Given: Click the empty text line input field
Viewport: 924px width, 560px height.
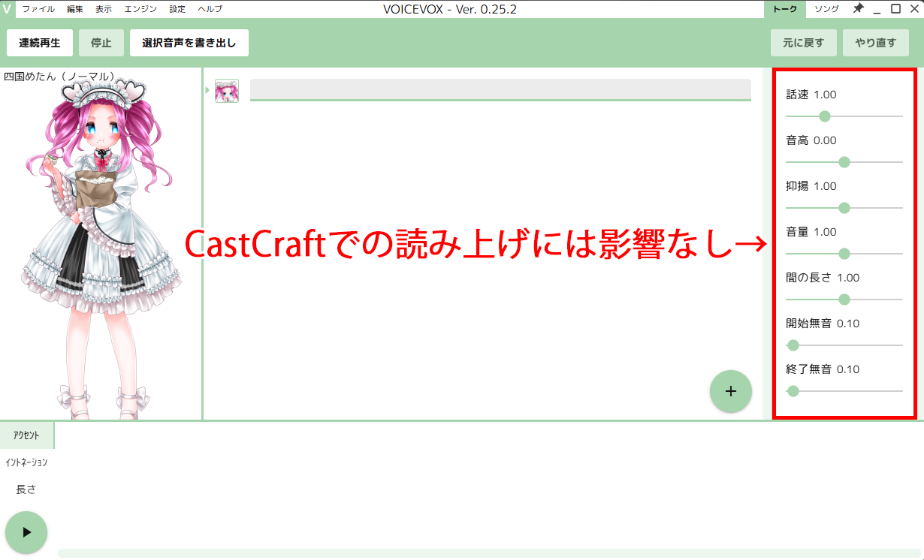Looking at the screenshot, I should [500, 89].
